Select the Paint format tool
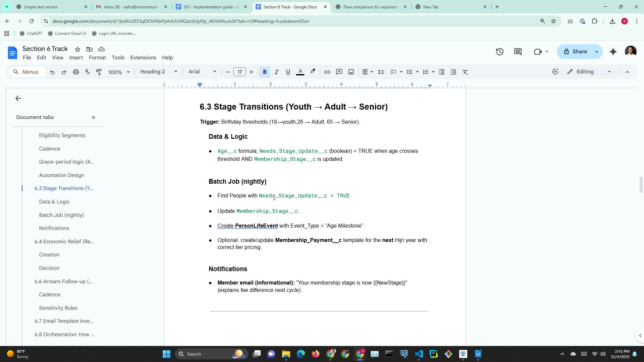The image size is (644, 362). tap(99, 72)
